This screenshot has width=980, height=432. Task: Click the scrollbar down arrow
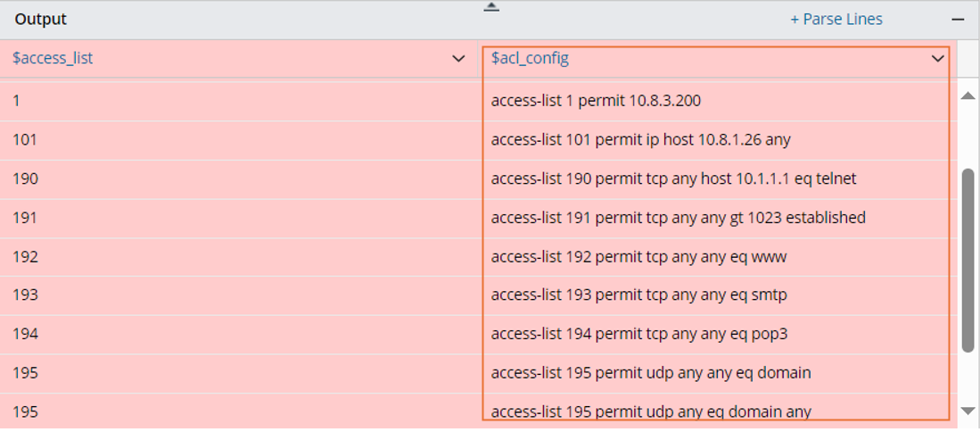tap(968, 411)
